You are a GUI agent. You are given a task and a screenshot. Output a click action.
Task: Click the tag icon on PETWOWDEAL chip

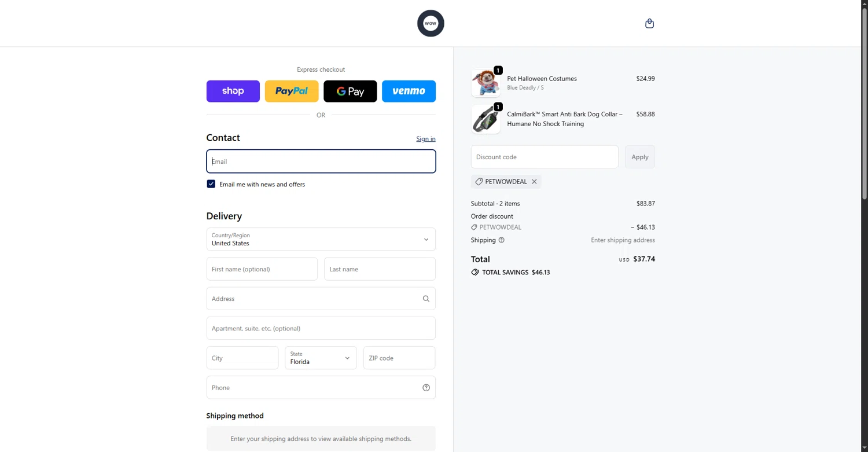pos(479,182)
